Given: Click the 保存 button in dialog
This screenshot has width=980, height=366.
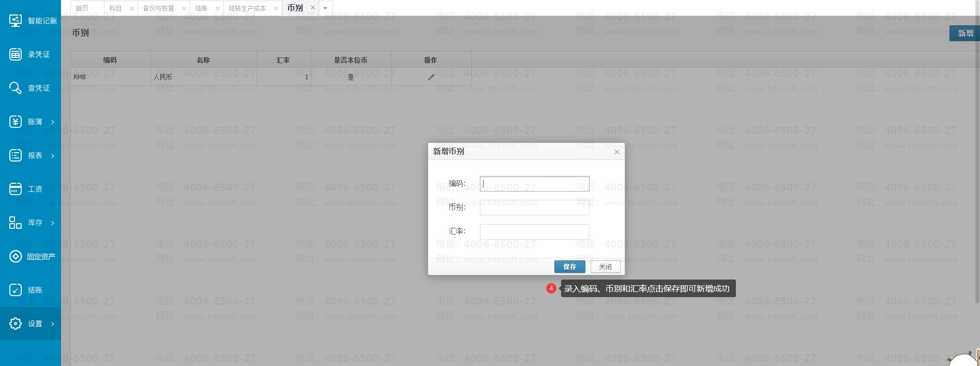Looking at the screenshot, I should click(x=569, y=267).
